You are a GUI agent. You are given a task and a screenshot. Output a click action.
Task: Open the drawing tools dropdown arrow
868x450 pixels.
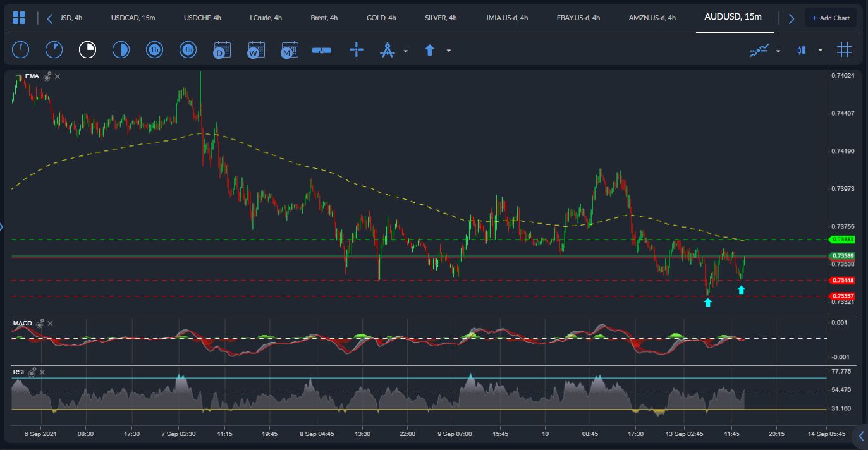click(405, 49)
